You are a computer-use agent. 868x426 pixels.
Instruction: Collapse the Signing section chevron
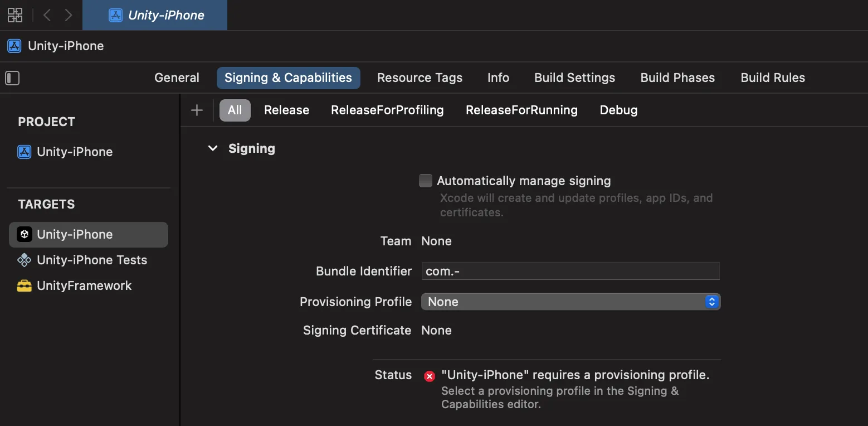click(212, 148)
